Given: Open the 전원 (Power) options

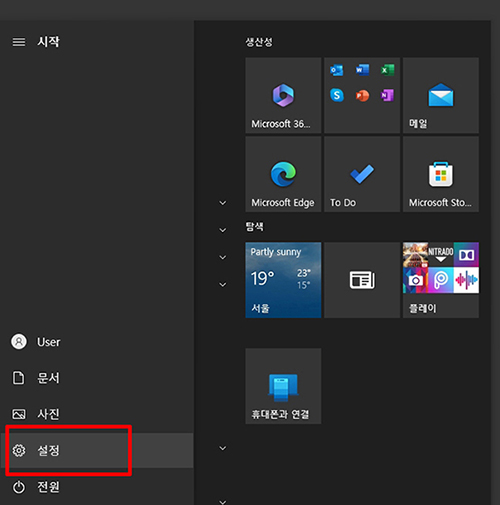Looking at the screenshot, I should (x=97, y=487).
